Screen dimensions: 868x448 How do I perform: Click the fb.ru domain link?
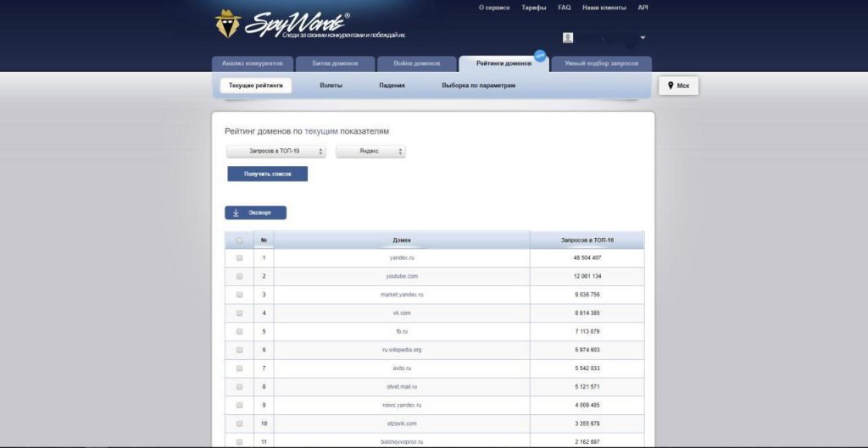(401, 331)
